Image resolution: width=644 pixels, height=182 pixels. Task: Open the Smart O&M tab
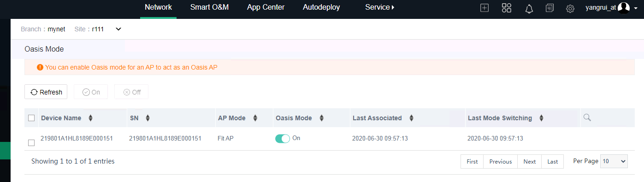(x=209, y=7)
